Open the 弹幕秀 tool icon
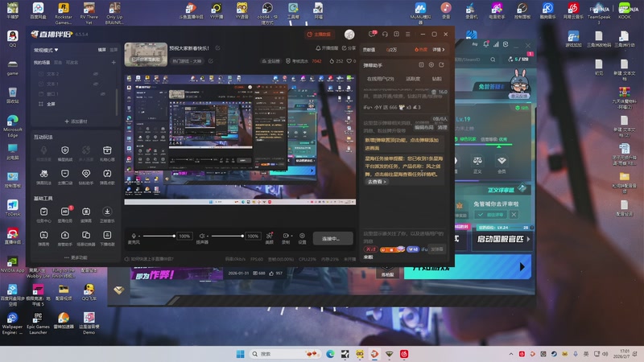The height and width of the screenshot is (362, 644). [x=43, y=238]
